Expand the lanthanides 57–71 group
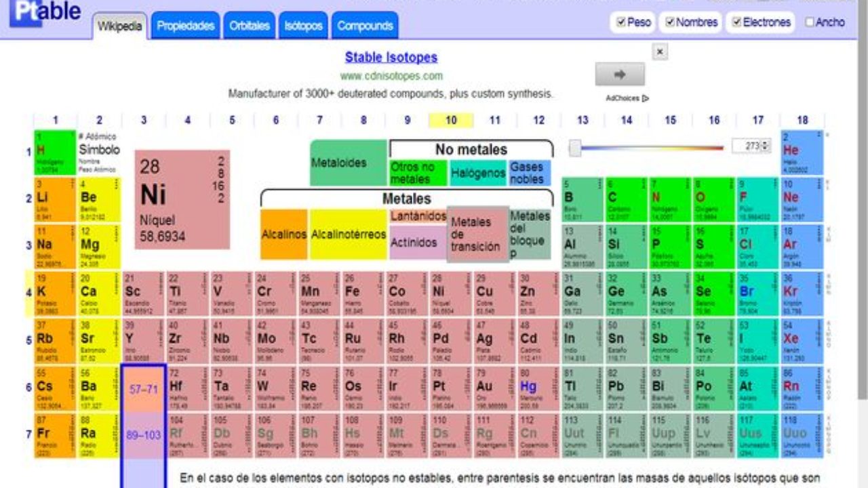868x488 pixels. 143,390
